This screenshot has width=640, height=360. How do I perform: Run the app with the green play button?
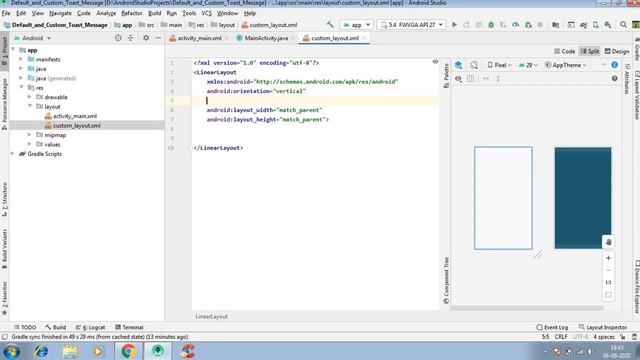point(454,25)
